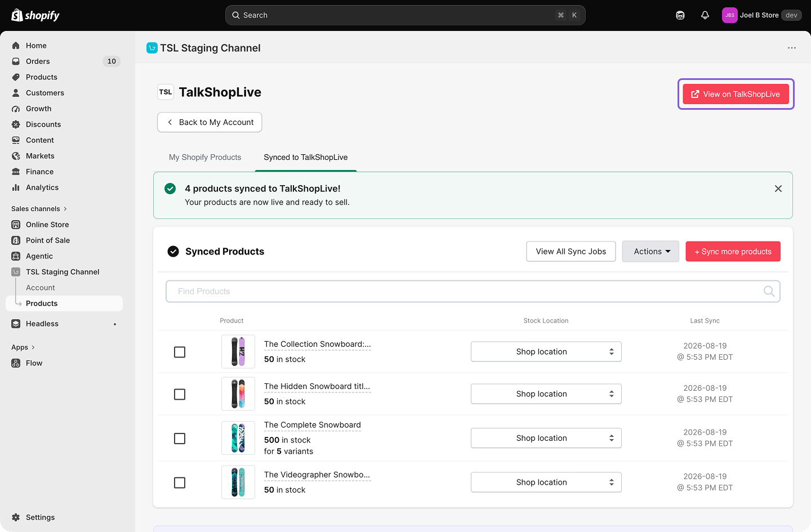
Task: Expand the Apps section
Action: pos(23,347)
